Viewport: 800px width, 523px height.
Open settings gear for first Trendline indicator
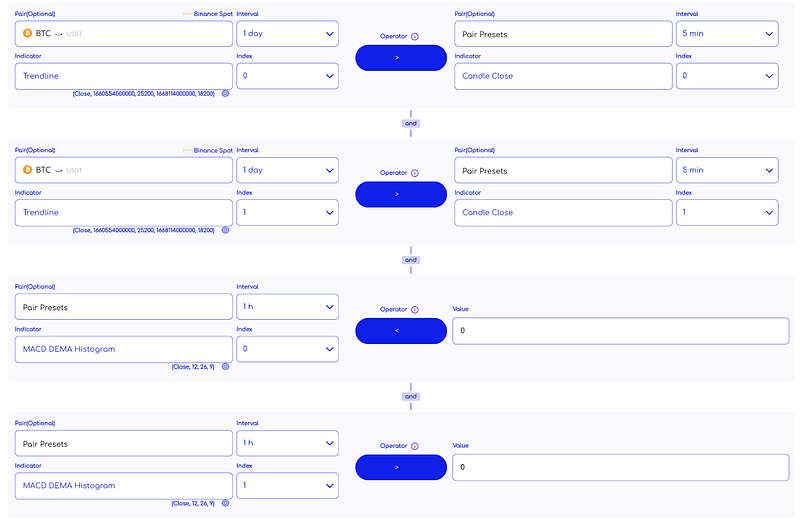[x=225, y=93]
